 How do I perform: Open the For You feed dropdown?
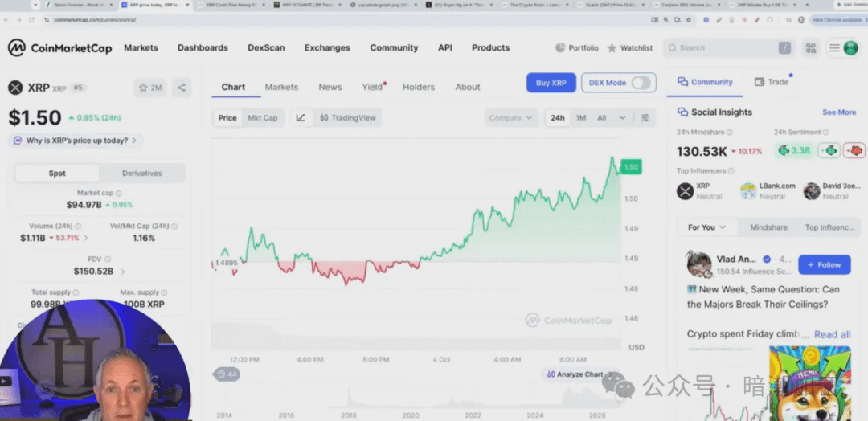coord(707,227)
